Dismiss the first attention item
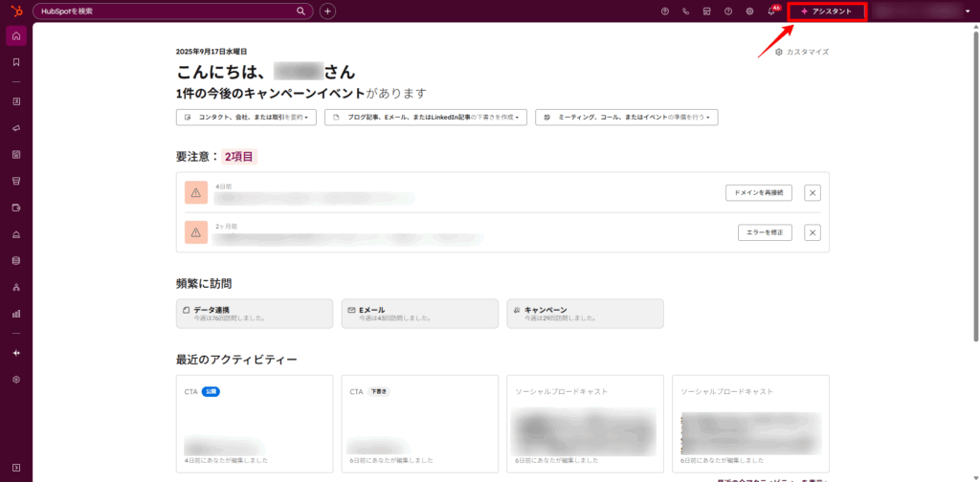This screenshot has width=980, height=482. pos(813,192)
